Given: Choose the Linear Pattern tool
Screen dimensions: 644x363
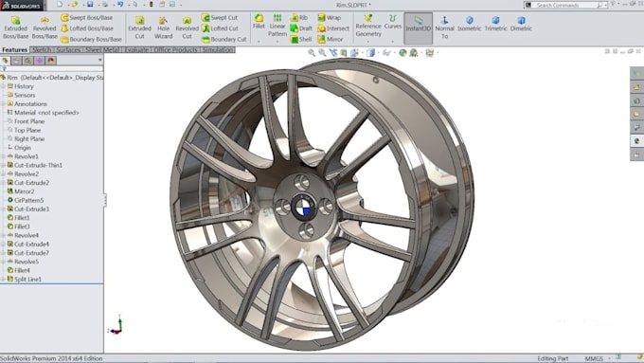Looking at the screenshot, I should (x=277, y=25).
